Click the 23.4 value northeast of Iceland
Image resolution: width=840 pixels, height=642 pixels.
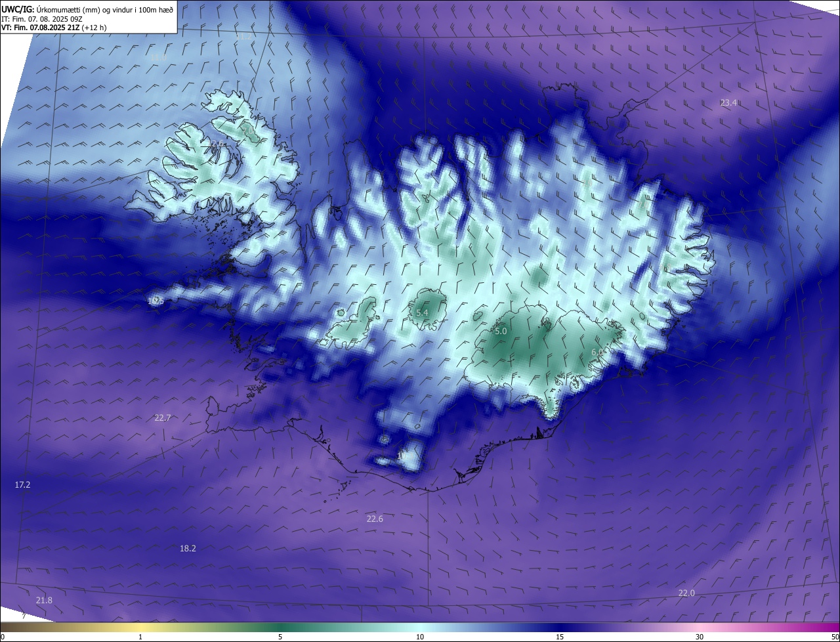point(728,102)
